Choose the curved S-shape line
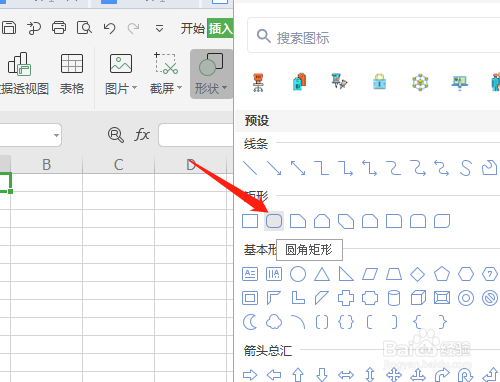This screenshot has height=382, width=500. [x=466, y=168]
